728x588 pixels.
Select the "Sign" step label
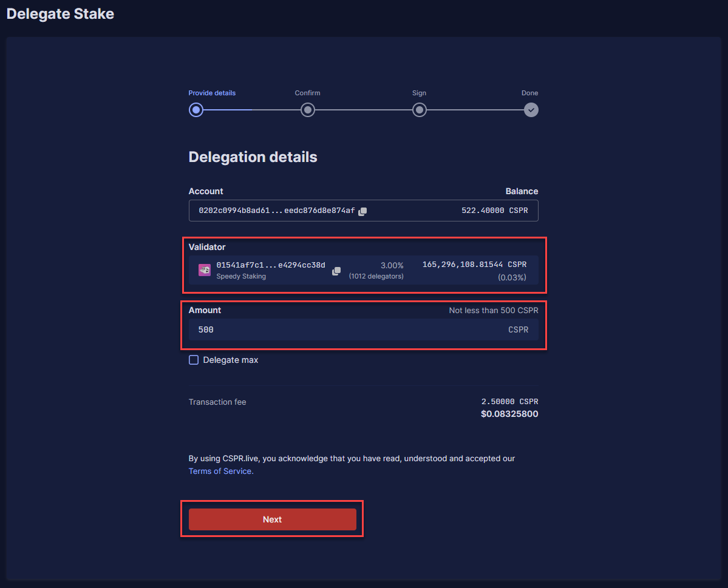(419, 93)
